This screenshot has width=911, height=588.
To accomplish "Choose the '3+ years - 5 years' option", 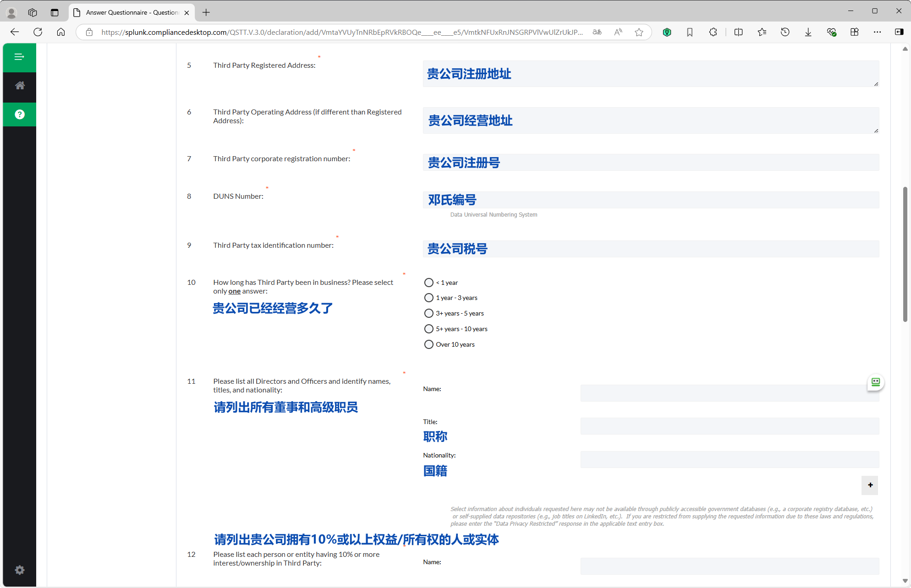I will (428, 313).
